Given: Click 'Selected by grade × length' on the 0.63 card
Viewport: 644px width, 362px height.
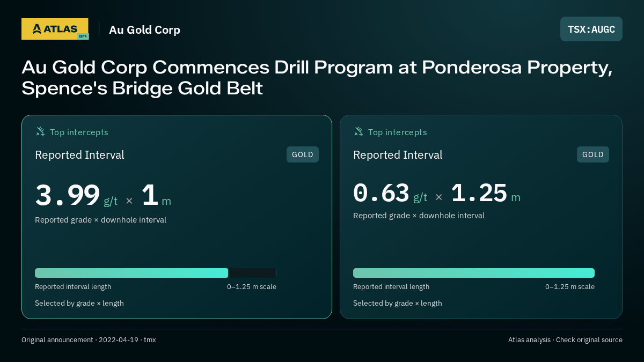Looking at the screenshot, I should (x=398, y=304).
